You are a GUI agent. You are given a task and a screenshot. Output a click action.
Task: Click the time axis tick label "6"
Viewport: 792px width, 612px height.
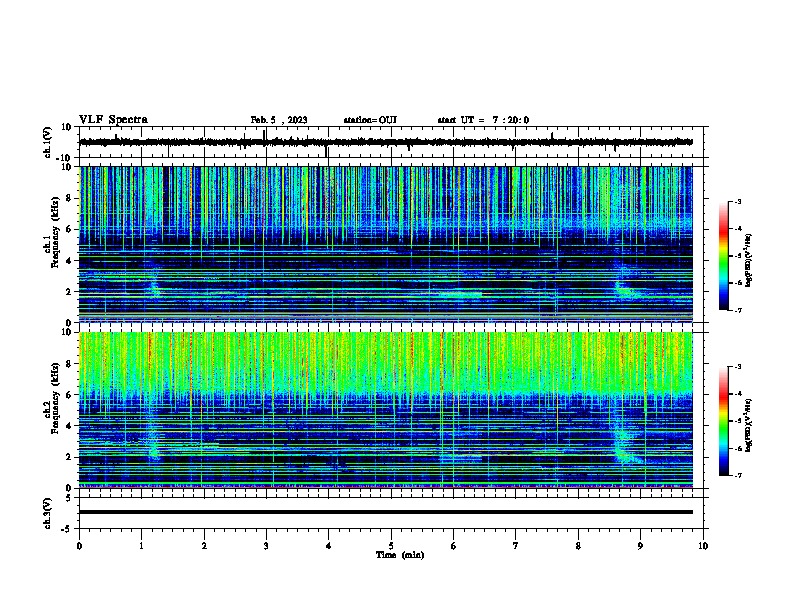pyautogui.click(x=454, y=546)
